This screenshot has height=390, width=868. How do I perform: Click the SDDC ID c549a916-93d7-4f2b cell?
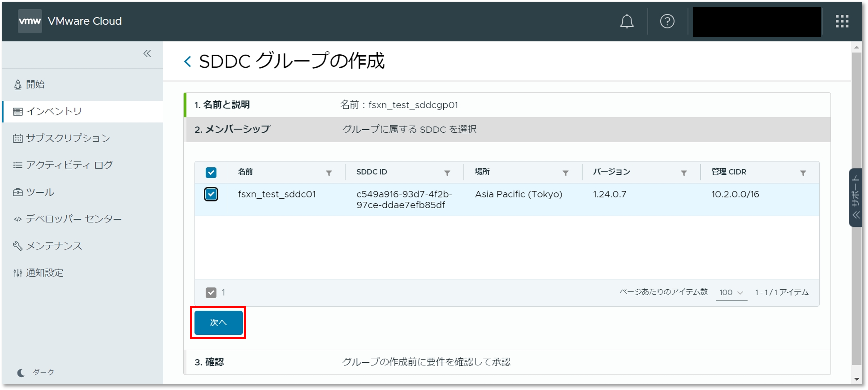point(404,199)
